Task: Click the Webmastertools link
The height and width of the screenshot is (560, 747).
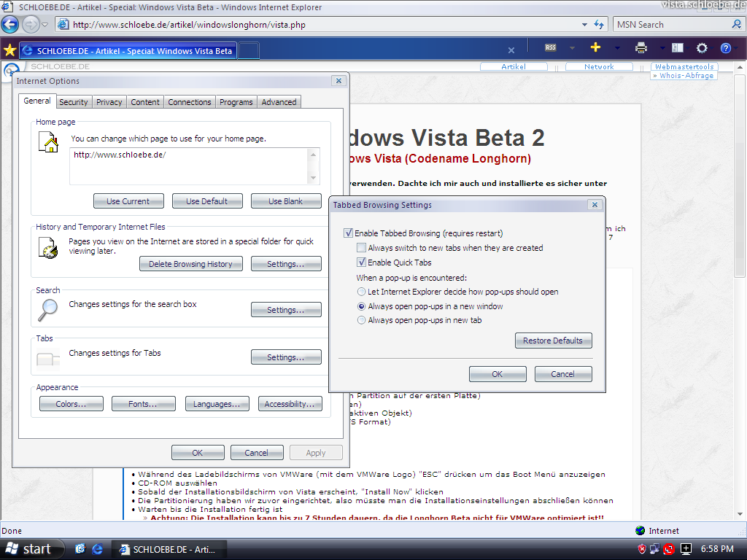Action: tap(684, 66)
